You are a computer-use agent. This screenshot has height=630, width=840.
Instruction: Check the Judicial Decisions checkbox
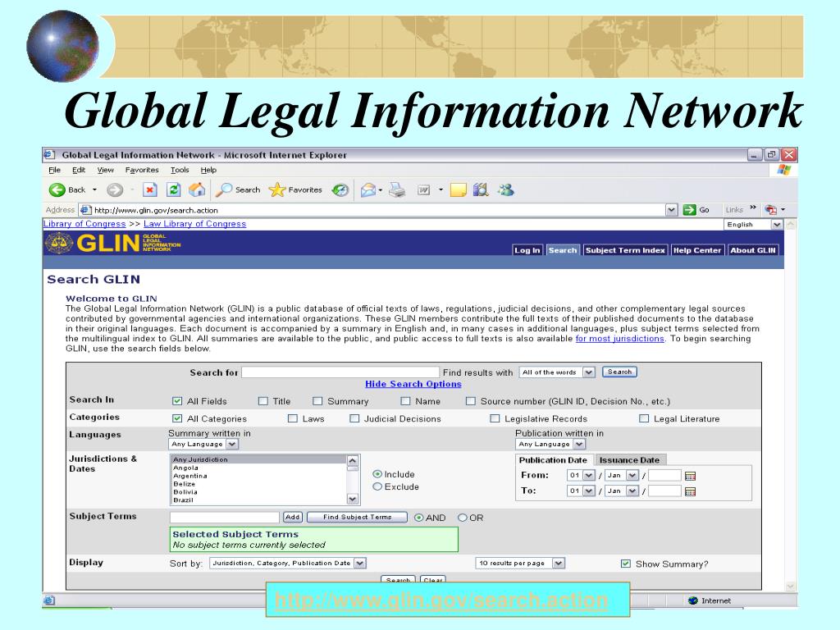[354, 418]
